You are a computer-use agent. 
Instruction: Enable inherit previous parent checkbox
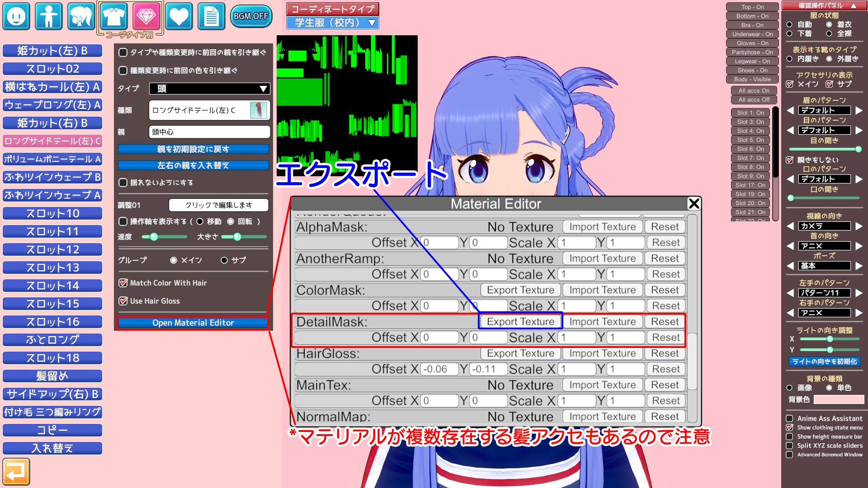123,52
